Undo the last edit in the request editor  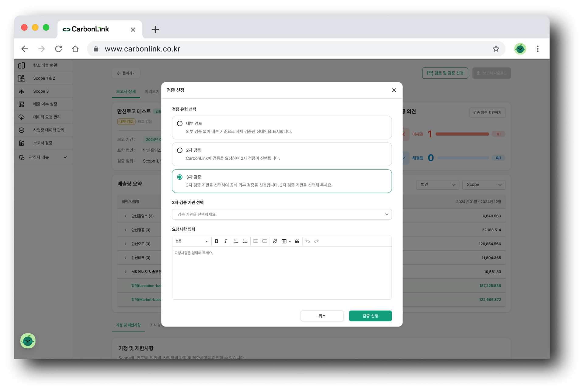point(307,241)
